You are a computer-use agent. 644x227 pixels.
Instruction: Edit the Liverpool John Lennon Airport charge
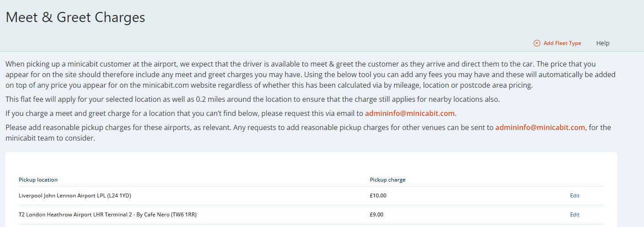(575, 196)
